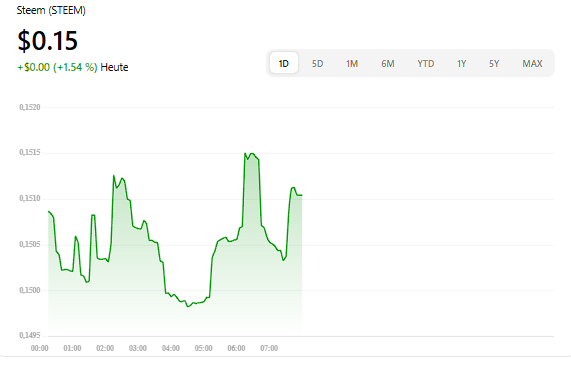
Task: Click the 07:00 time axis label
Action: pos(269,348)
